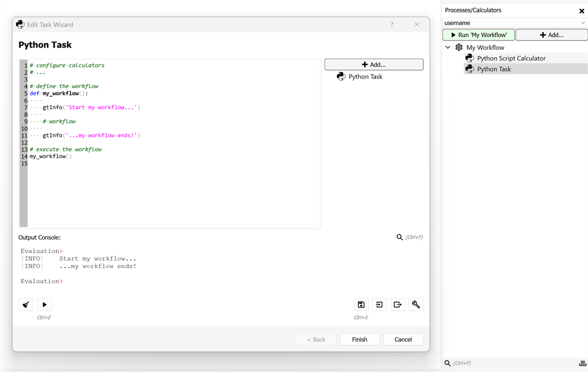The height and width of the screenshot is (372, 588).
Task: Click the 'Output Console:' label
Action: click(39, 237)
